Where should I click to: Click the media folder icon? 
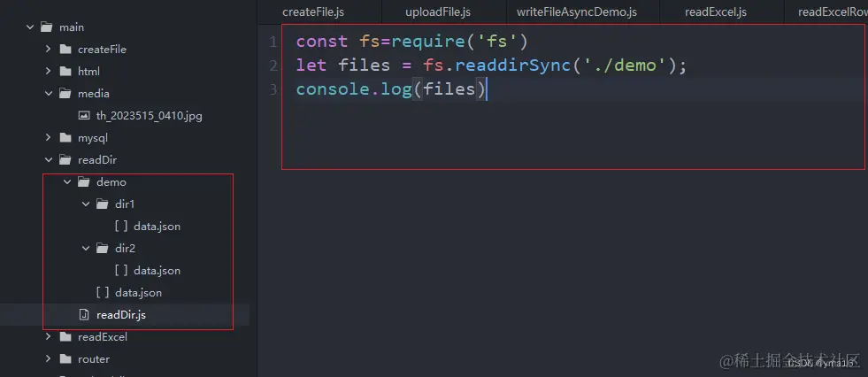click(x=65, y=94)
